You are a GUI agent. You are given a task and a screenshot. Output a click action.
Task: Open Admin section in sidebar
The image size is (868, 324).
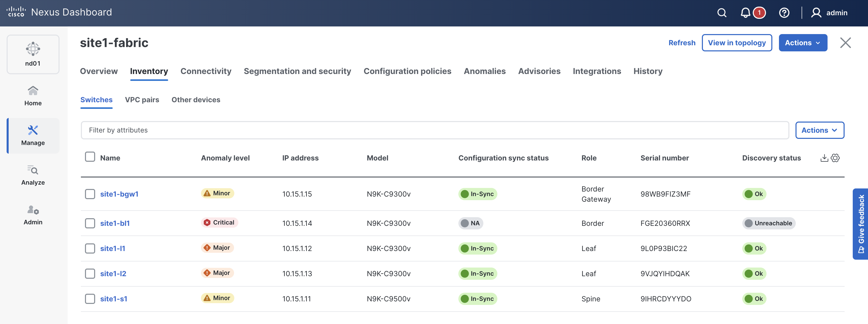click(x=33, y=215)
